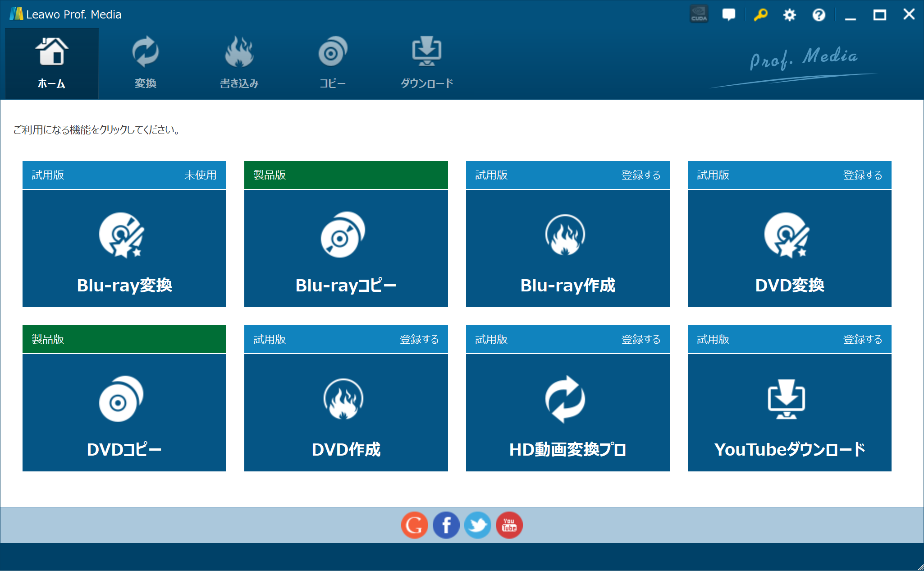The width and height of the screenshot is (924, 572).
Task: Open settings with the gear icon
Action: point(789,15)
